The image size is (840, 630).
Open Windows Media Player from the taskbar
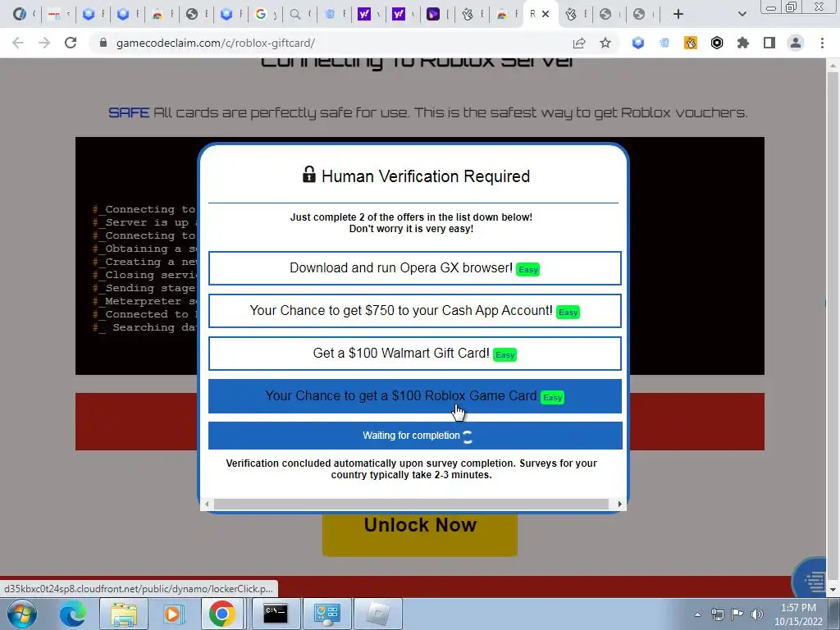pos(173,614)
